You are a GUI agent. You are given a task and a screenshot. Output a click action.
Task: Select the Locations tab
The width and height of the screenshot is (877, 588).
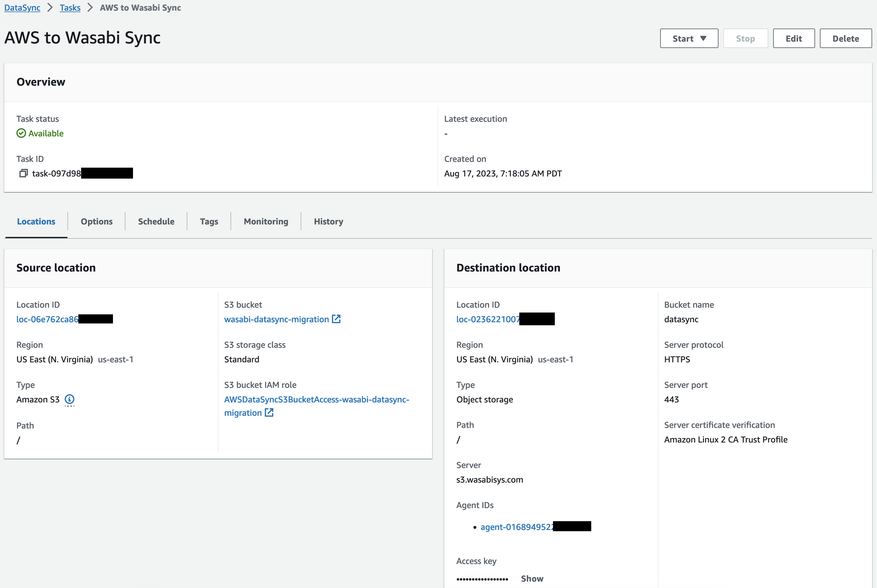pos(36,221)
